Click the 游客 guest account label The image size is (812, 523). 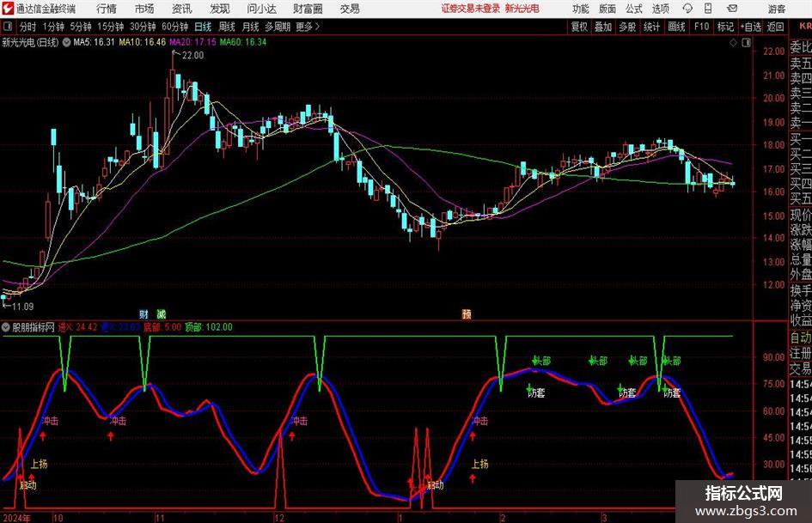[777, 9]
